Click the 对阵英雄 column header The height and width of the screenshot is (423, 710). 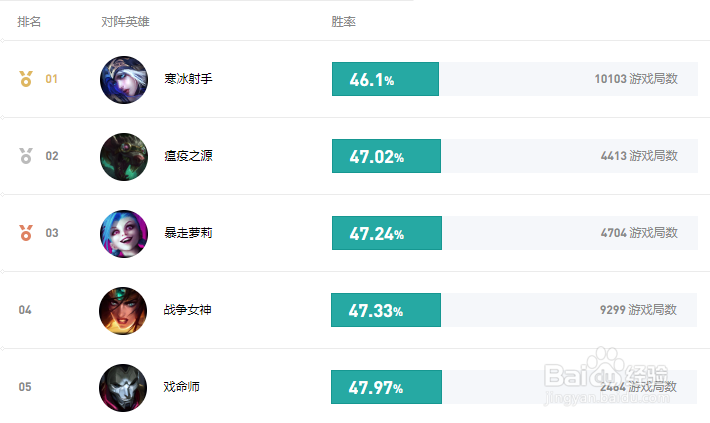pos(125,22)
